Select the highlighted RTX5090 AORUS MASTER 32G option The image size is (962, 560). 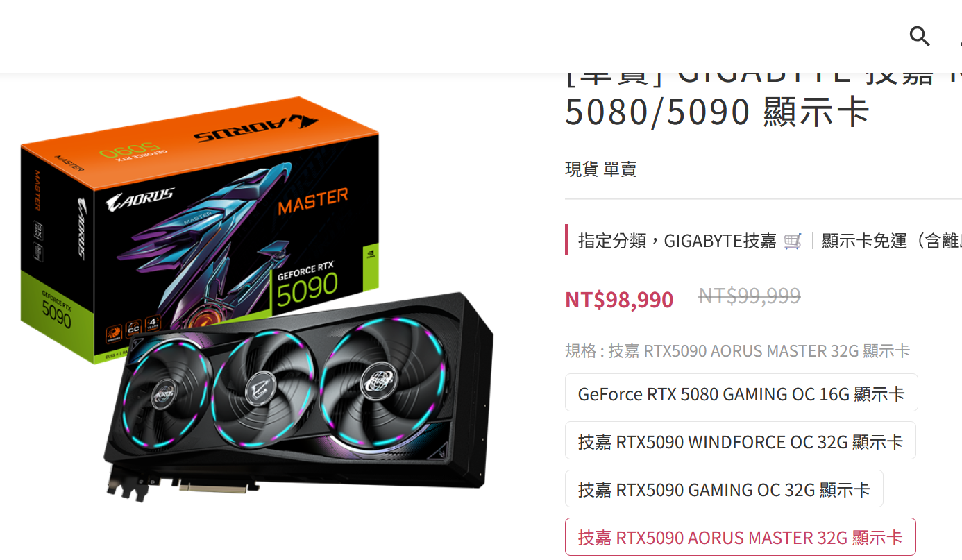[x=741, y=537]
